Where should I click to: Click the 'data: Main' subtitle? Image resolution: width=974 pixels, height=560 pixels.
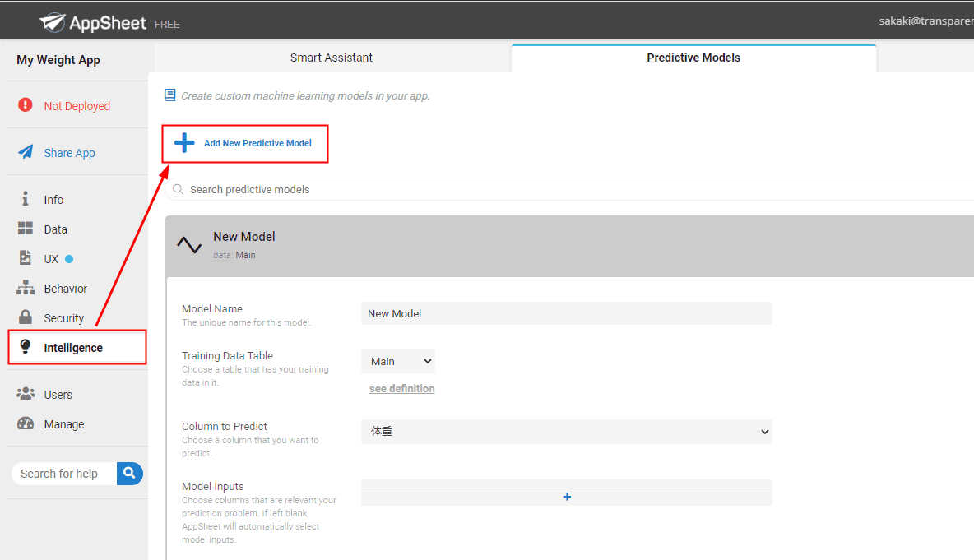[234, 255]
